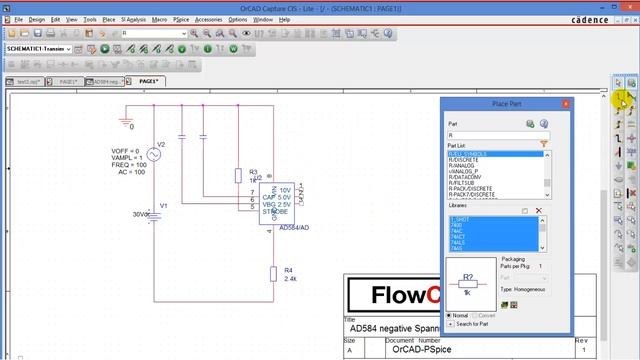Expand the Search for Part section
The image size is (640, 360).
[x=451, y=324]
